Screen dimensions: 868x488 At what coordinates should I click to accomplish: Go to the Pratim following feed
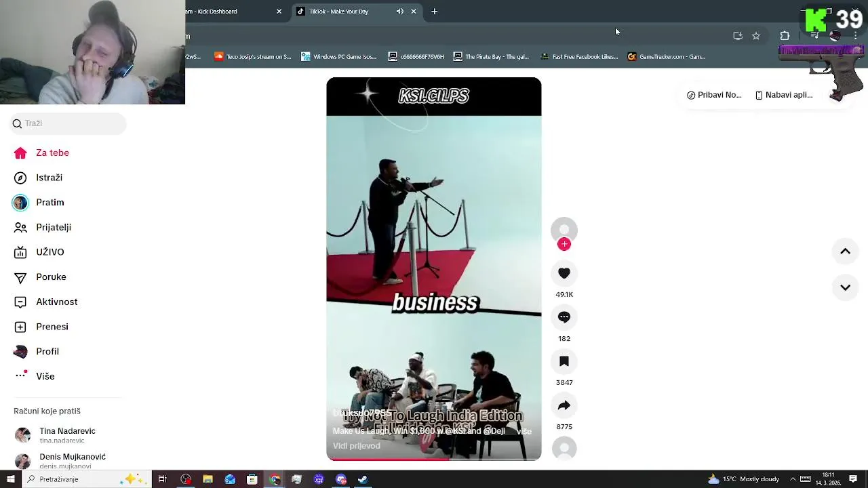pos(39,203)
